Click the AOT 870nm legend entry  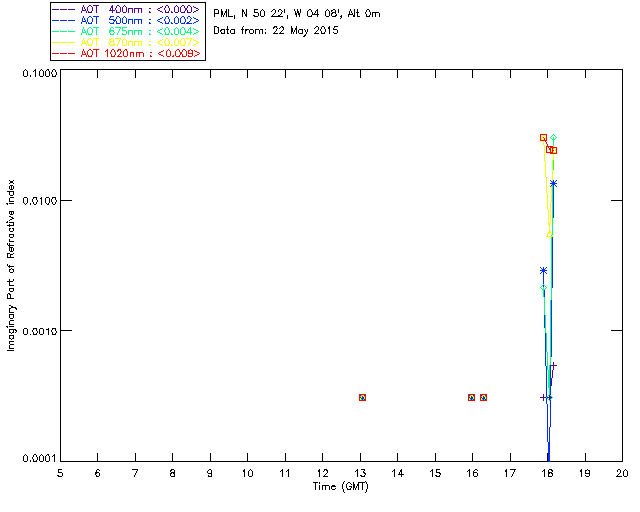(126, 42)
